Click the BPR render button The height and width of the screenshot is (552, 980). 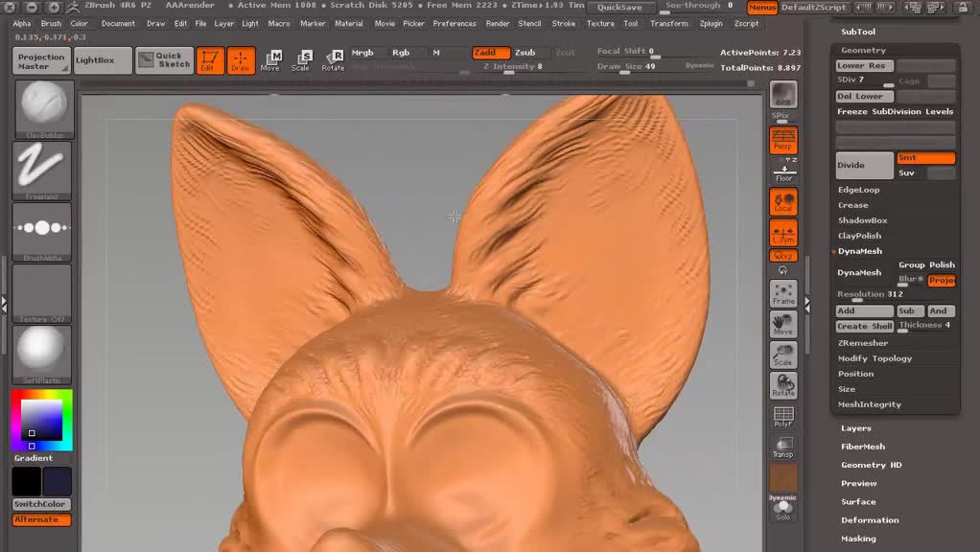783,95
